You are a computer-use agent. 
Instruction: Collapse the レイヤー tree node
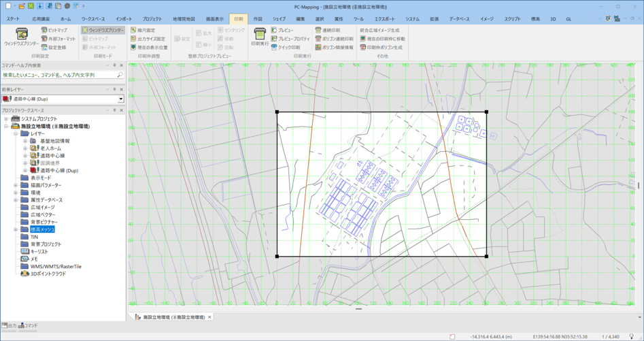tap(16, 134)
